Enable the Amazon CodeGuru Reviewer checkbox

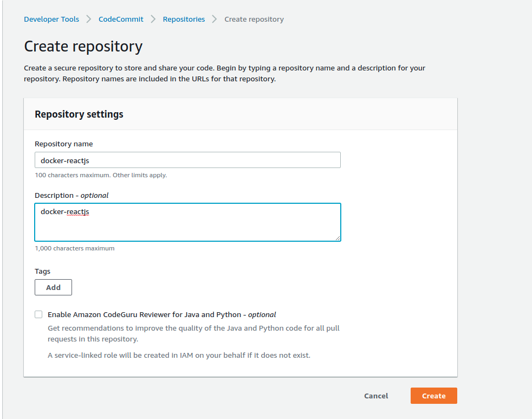coord(38,314)
